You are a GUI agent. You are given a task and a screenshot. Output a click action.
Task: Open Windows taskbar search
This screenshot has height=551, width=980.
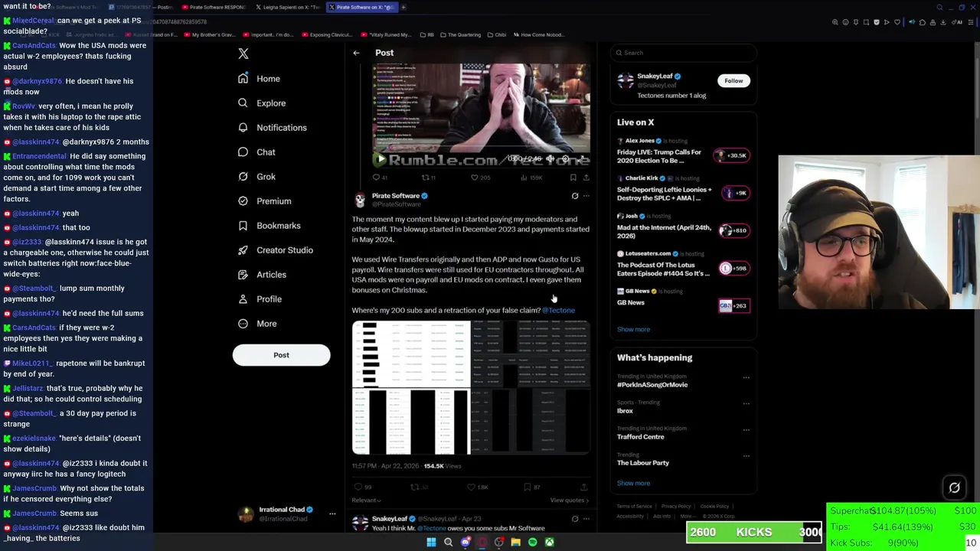point(448,543)
